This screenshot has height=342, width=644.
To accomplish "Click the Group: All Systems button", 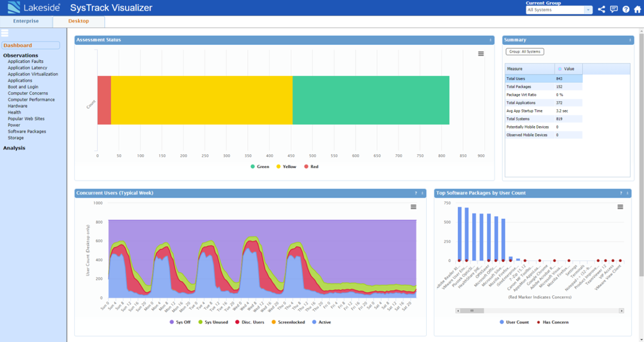I will (525, 51).
